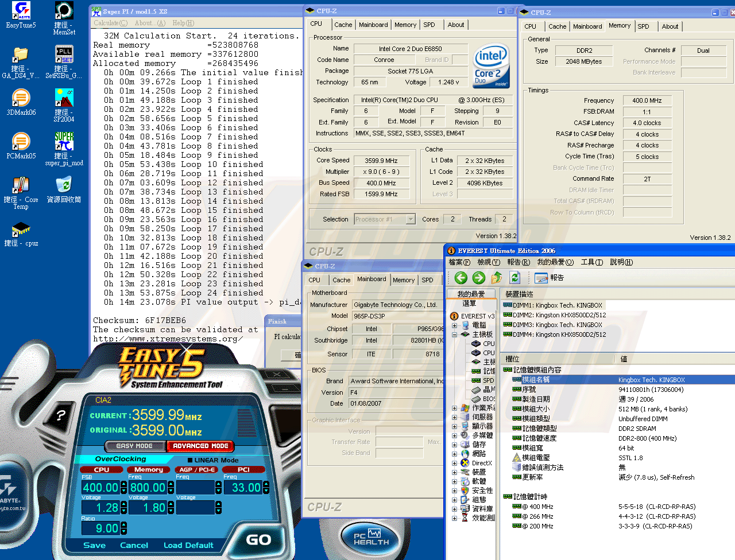Increase CPU Ratio stepper in EasyTune5
This screenshot has width=735, height=560.
[x=123, y=524]
